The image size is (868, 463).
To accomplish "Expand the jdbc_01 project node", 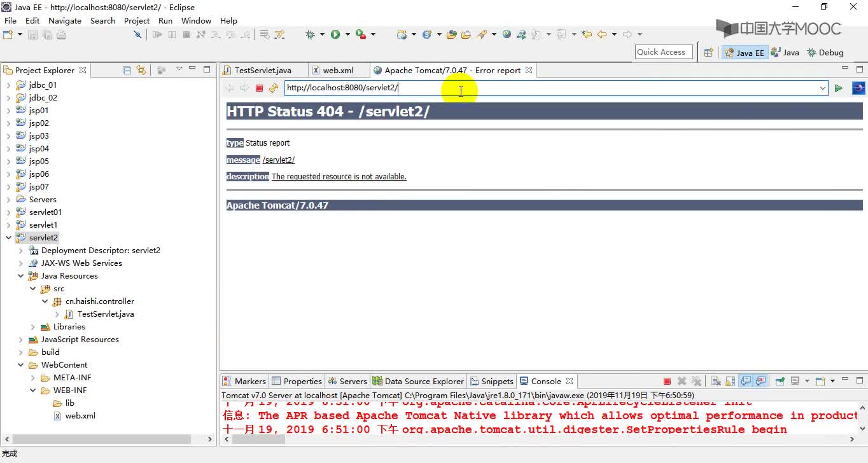I will [8, 85].
